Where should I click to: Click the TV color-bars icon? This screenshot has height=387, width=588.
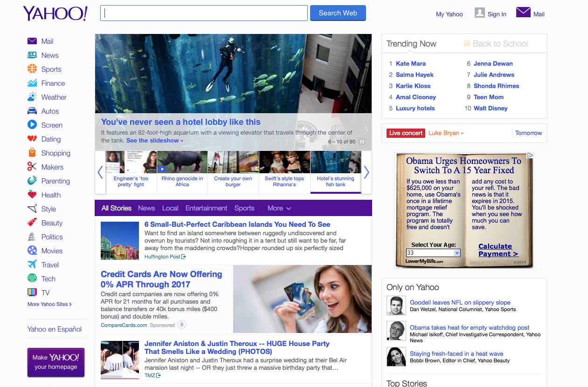click(x=32, y=292)
